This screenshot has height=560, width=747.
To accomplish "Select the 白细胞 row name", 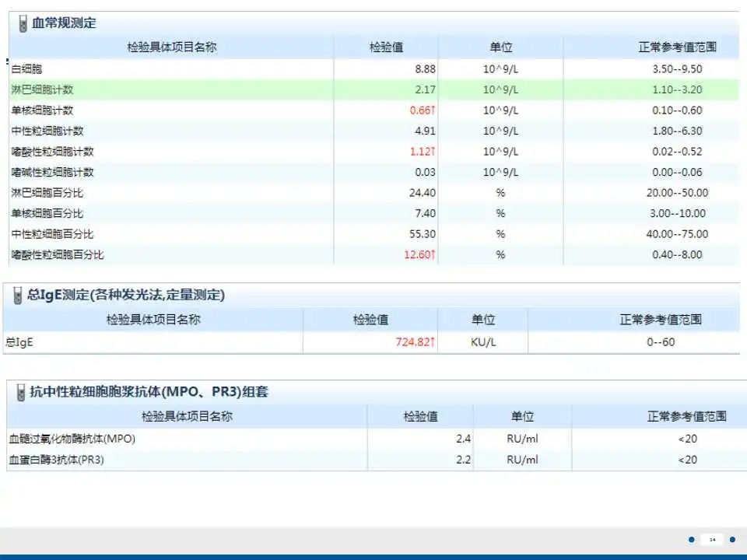I will [26, 69].
